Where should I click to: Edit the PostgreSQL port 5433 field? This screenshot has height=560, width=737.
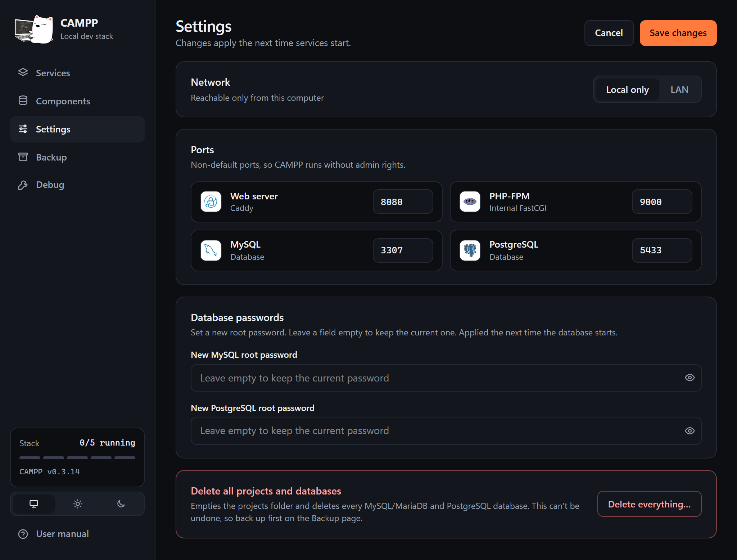[662, 250]
